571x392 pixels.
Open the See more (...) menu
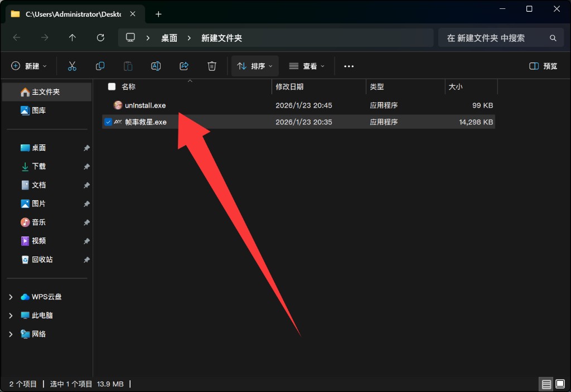pyautogui.click(x=349, y=66)
